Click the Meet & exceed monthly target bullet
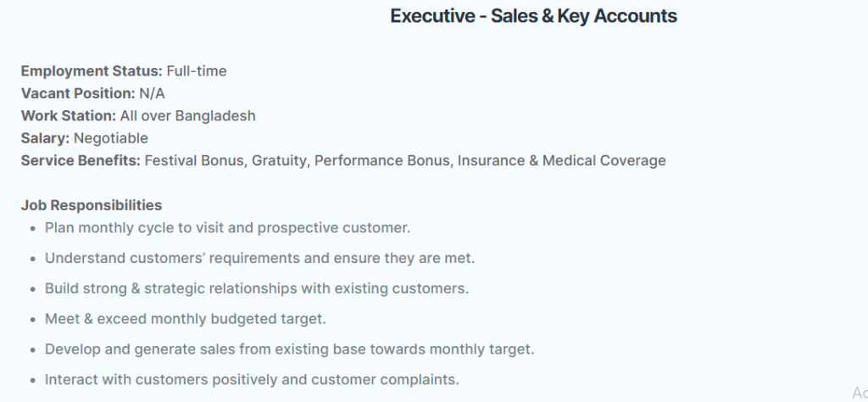The image size is (868, 402). click(186, 319)
